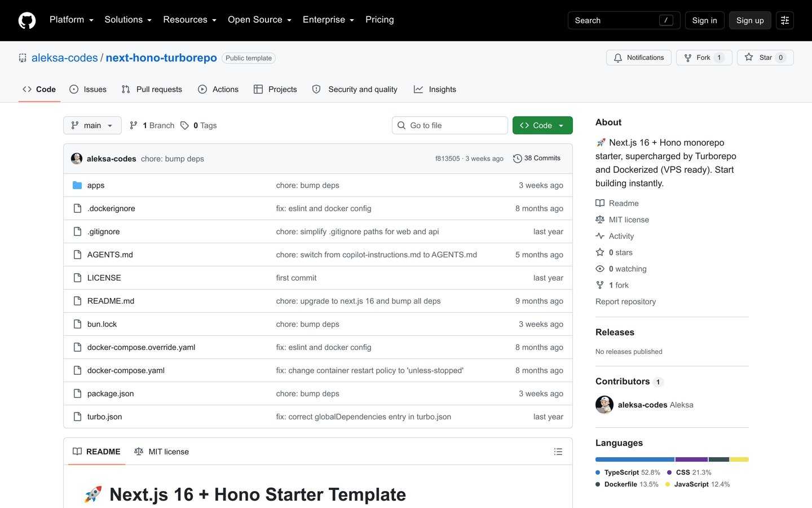This screenshot has height=508, width=812.
Task: Open the .gitignore file
Action: (103, 231)
